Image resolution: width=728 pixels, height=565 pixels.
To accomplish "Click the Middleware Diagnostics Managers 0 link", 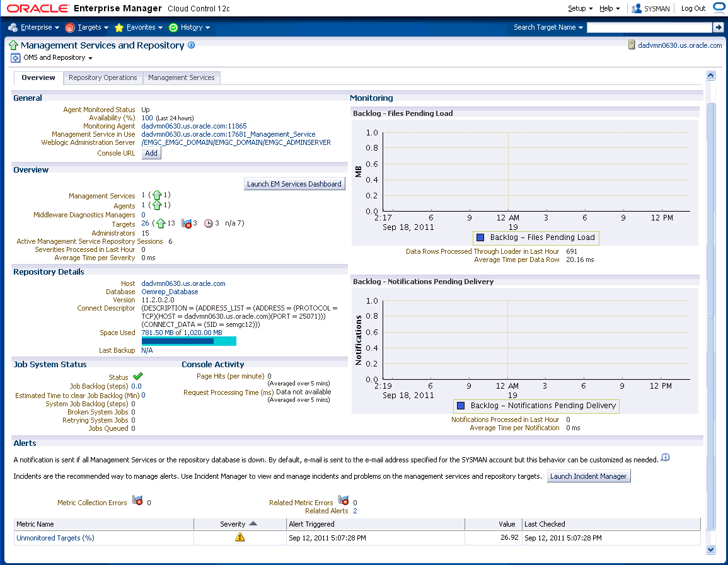I will tap(143, 215).
